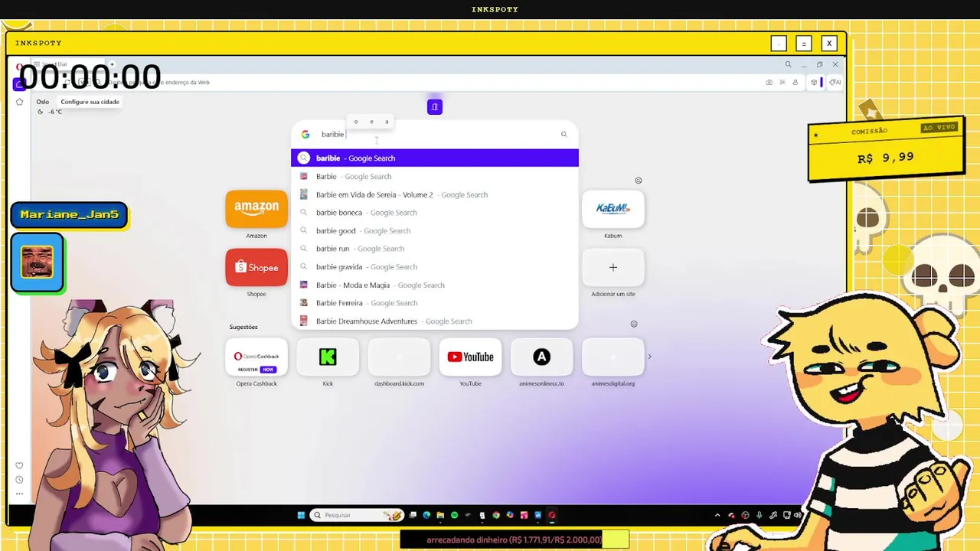Screen dimensions: 980x551
Task: Click the snapshot camera icon in address bar
Action: (769, 83)
